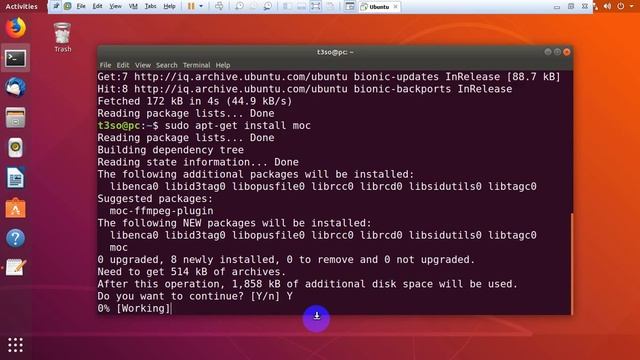Click the green VMware home icon
Viewport: 640px width, 360px height.
pos(68,6)
